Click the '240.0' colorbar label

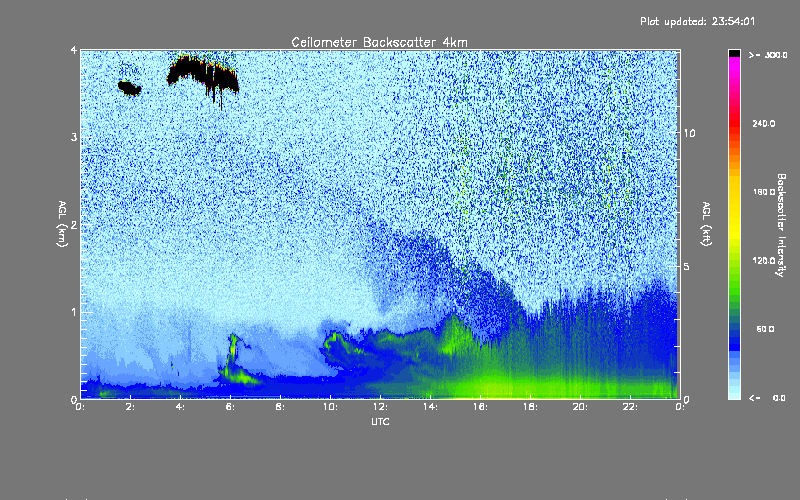click(x=764, y=123)
